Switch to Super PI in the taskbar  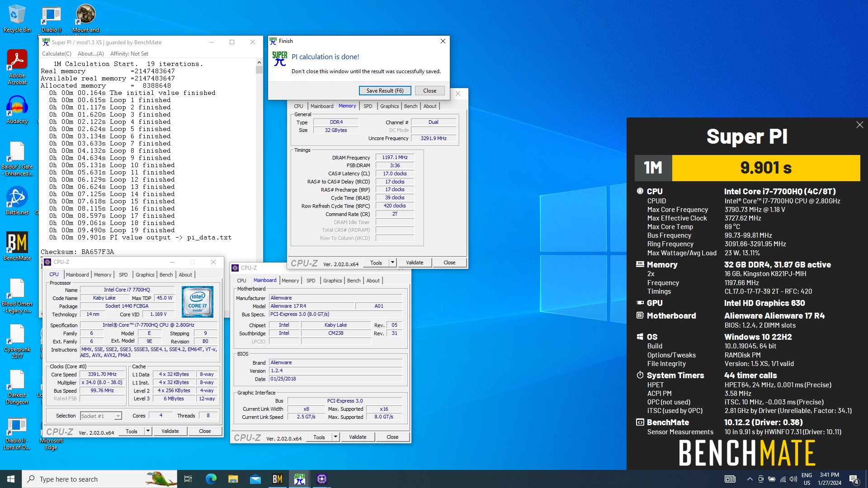pos(300,479)
